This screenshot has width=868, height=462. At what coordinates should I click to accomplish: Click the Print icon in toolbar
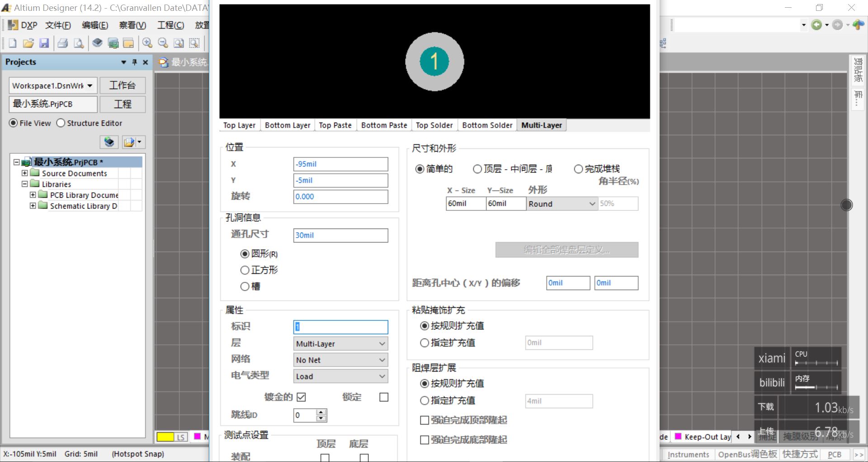tap(63, 43)
